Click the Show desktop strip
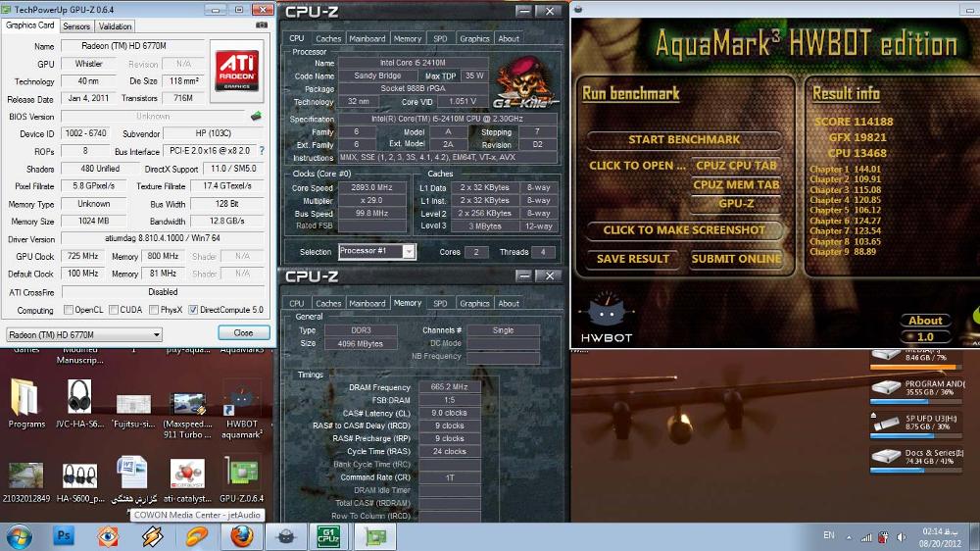Image resolution: width=980 pixels, height=551 pixels. click(975, 537)
